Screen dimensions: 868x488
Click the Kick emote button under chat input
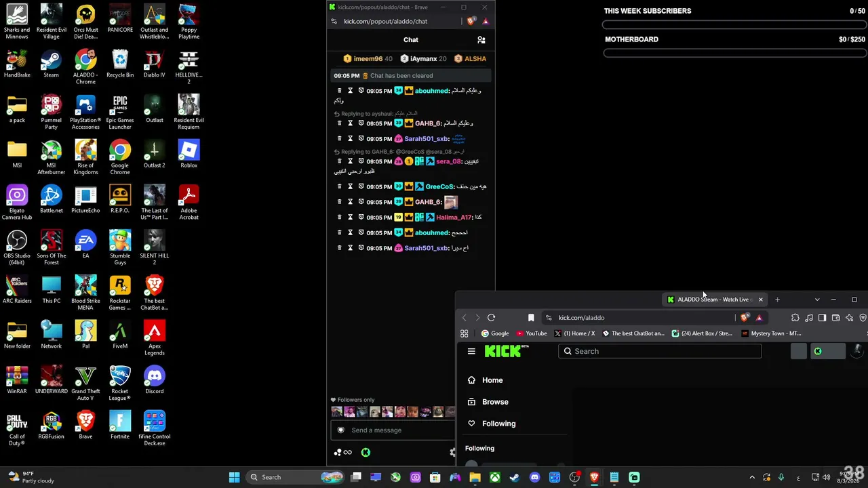pyautogui.click(x=366, y=452)
